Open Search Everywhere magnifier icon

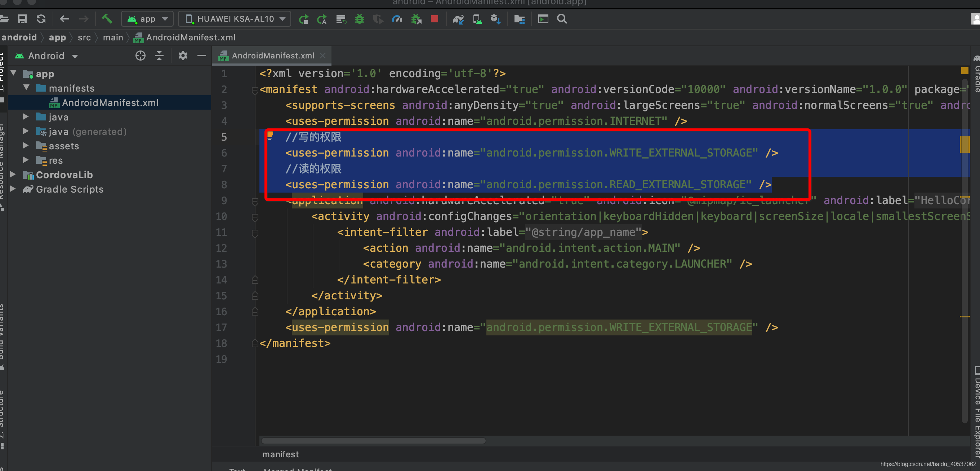562,19
